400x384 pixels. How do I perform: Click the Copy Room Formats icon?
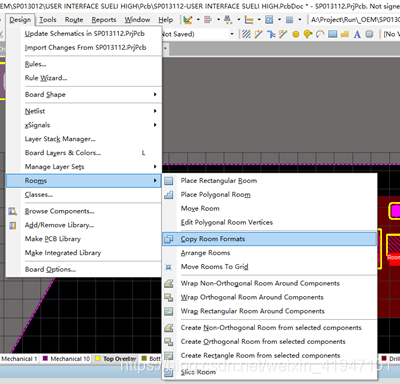[x=169, y=239]
